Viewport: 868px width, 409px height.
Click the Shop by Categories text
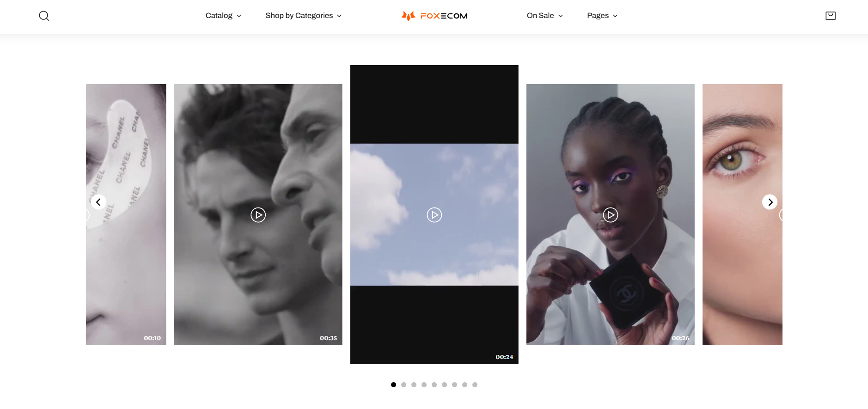[299, 16]
